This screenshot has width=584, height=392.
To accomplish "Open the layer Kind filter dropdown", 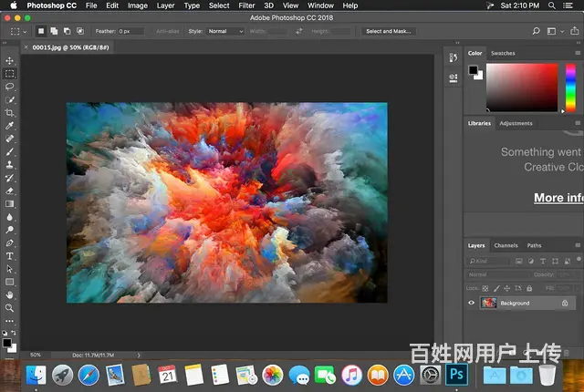I will [489, 261].
